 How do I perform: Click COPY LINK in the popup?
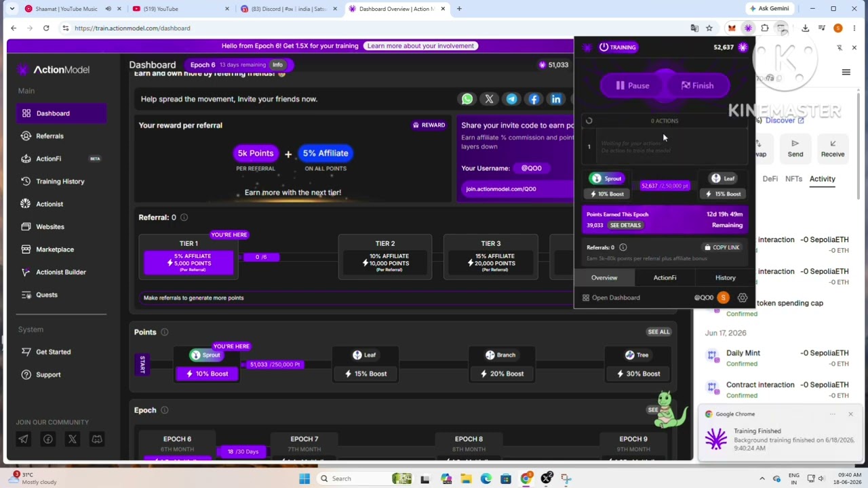pyautogui.click(x=722, y=247)
